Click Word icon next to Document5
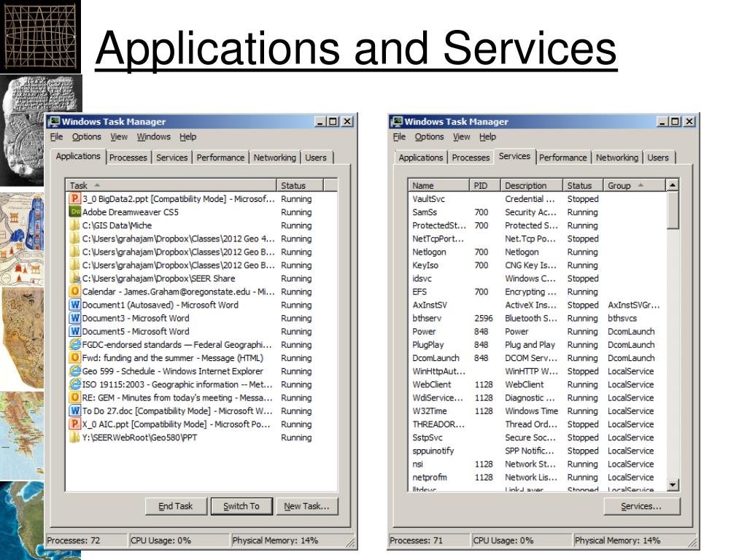This screenshot has height=560, width=747. click(75, 331)
